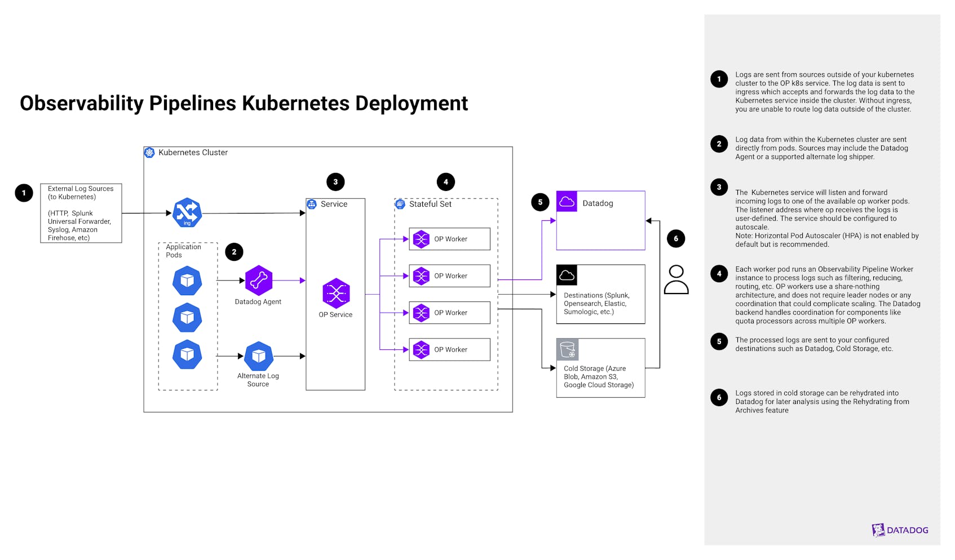Screen dimensions: 955x560
Task: Click the Cold Storage bucket icon
Action: 567,349
